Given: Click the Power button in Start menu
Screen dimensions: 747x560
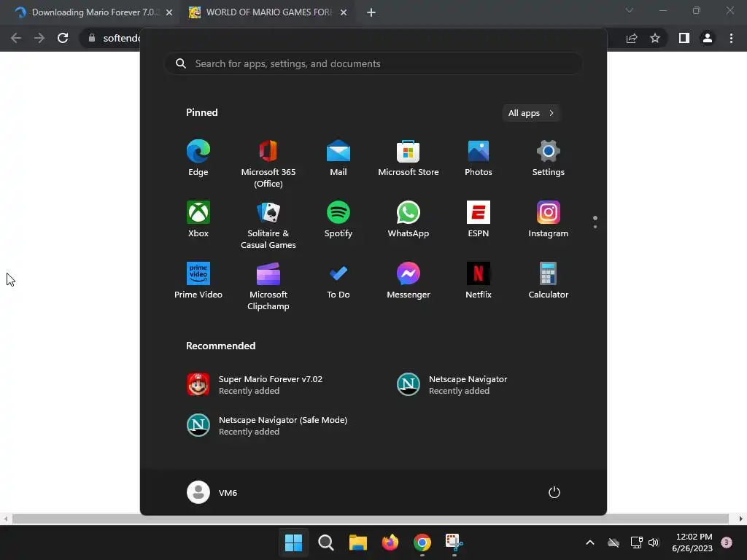Looking at the screenshot, I should tap(554, 492).
